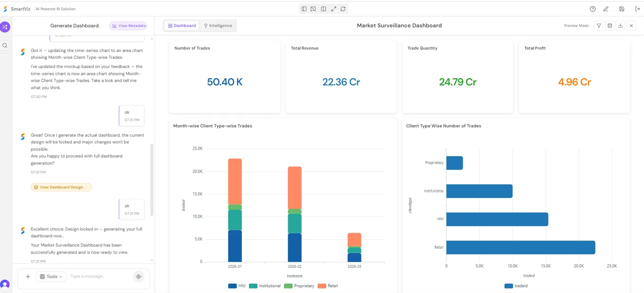Screen dimensions: 644x293
Task: Click the View Dashboard Design button
Action: click(x=61, y=187)
